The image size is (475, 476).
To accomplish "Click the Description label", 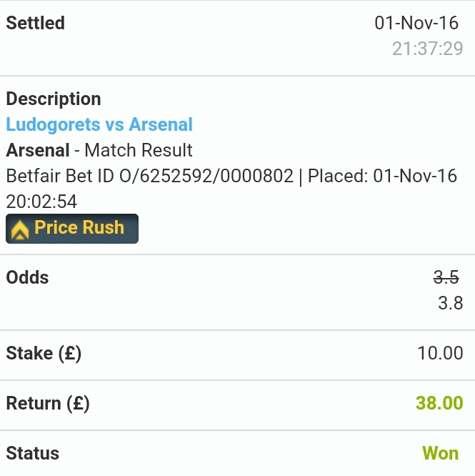I will click(x=54, y=99).
